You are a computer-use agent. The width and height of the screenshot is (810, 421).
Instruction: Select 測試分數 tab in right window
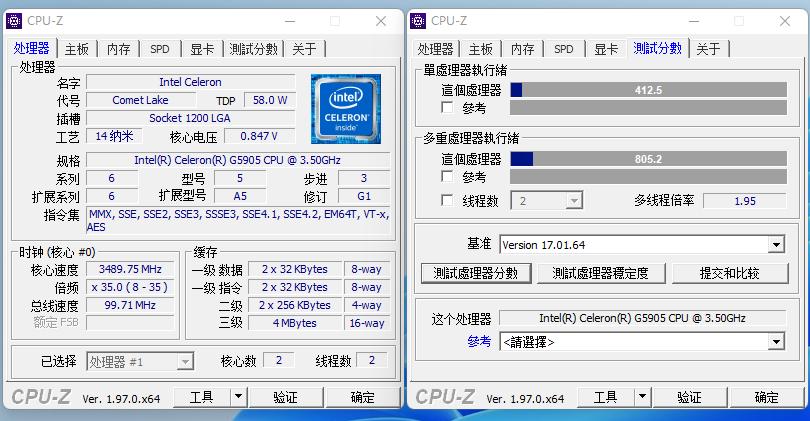657,48
